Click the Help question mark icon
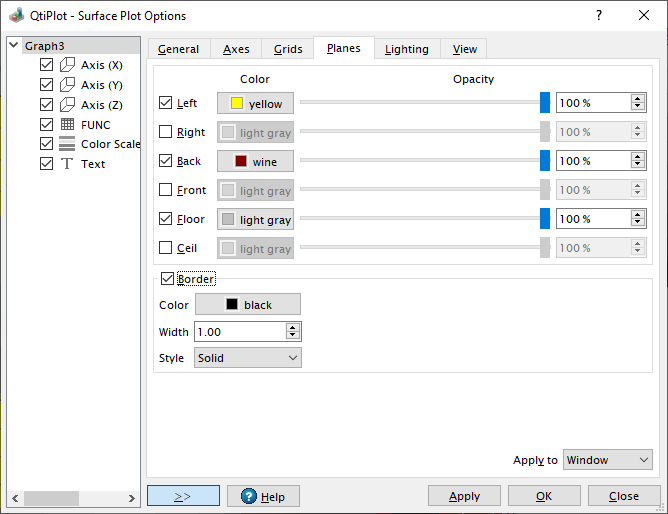Image resolution: width=668 pixels, height=514 pixels. click(248, 497)
